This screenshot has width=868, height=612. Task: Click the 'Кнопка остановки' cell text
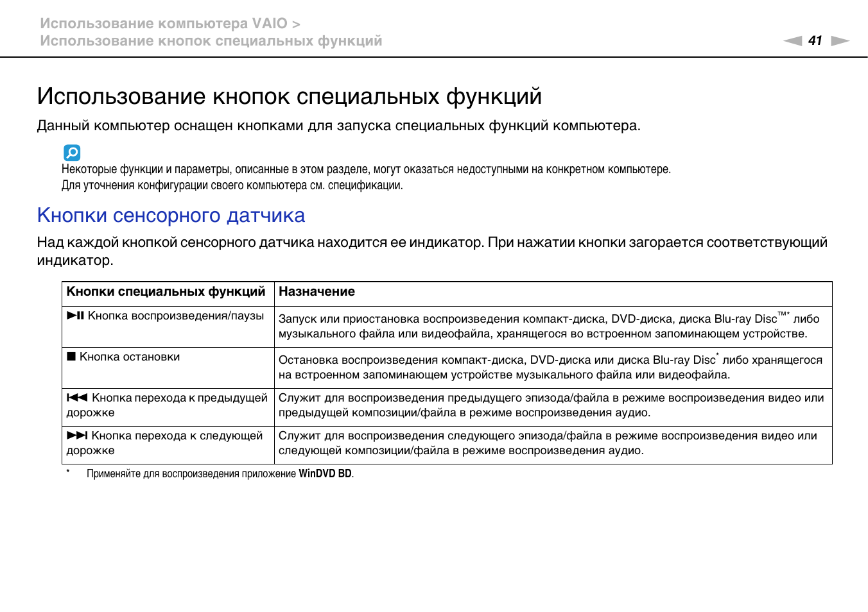pyautogui.click(x=130, y=357)
